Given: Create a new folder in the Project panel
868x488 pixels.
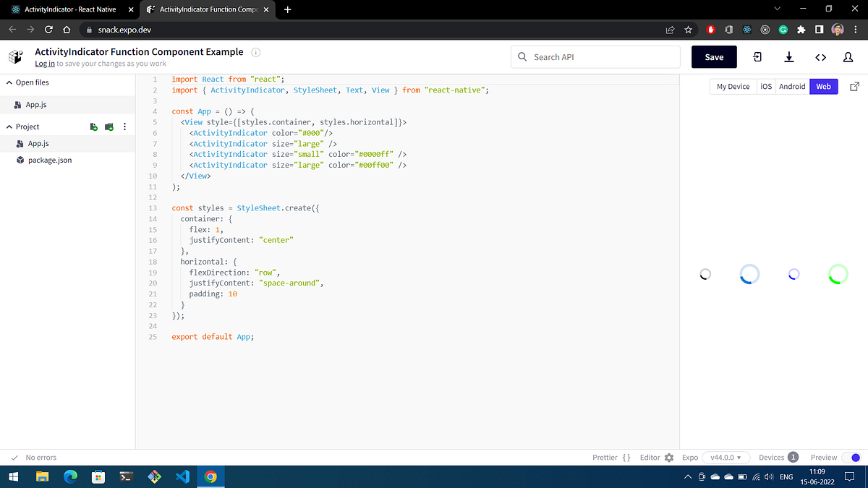Looking at the screenshot, I should pos(109,126).
